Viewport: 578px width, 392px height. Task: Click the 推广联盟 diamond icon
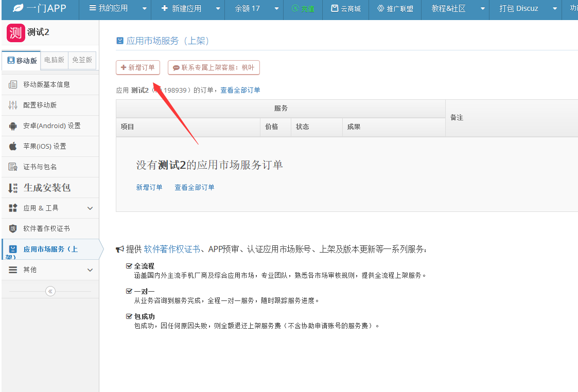381,8
